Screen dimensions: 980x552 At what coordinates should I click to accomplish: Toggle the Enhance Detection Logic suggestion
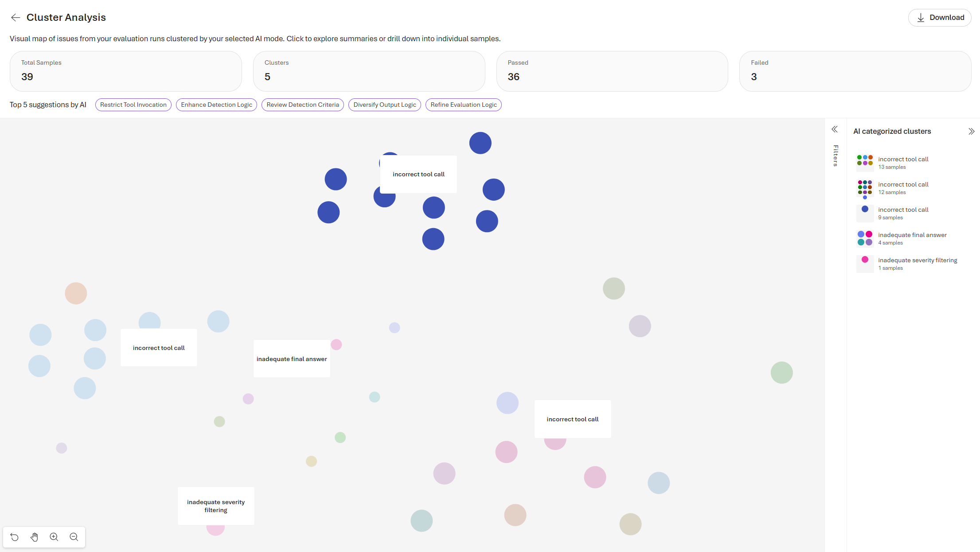(x=216, y=105)
